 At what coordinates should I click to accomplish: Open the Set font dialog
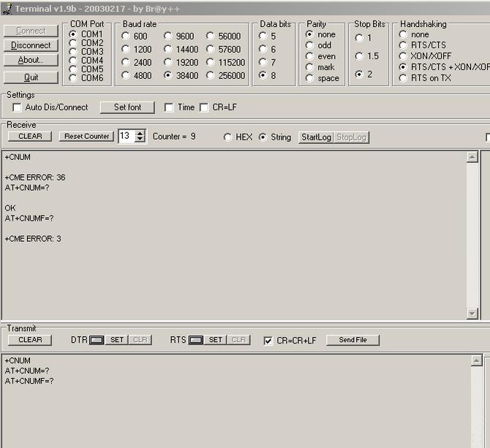[127, 107]
